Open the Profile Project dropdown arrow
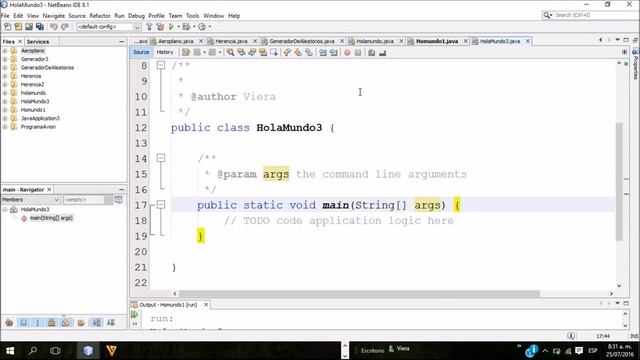Viewport: 640px width, 360px height. point(209,27)
